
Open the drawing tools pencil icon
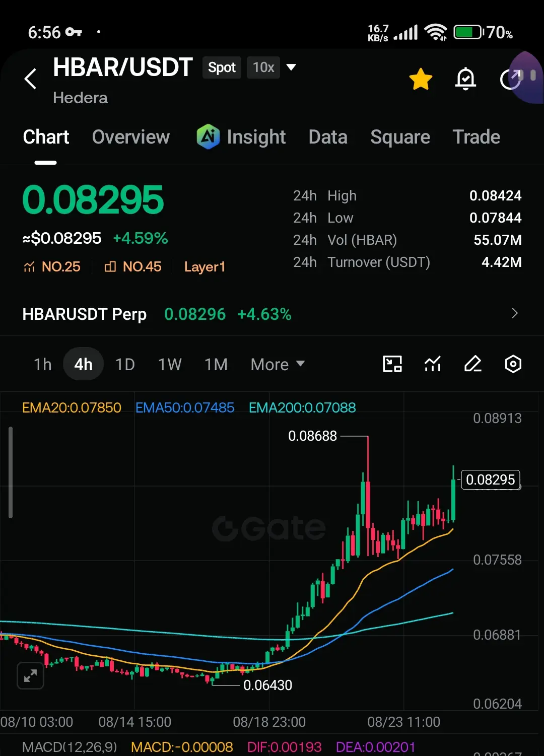coord(472,364)
